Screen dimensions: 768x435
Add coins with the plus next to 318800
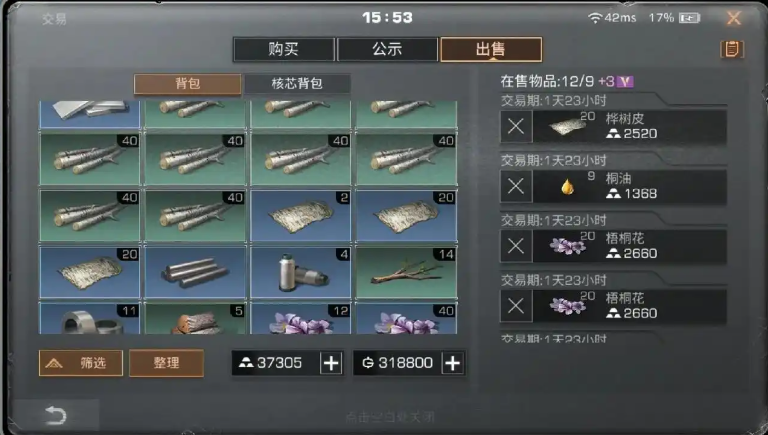(x=452, y=363)
